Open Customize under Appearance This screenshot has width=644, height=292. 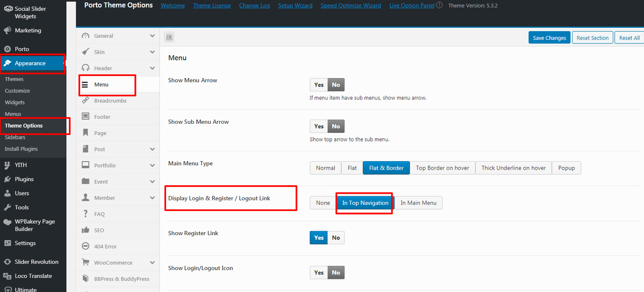(x=17, y=91)
